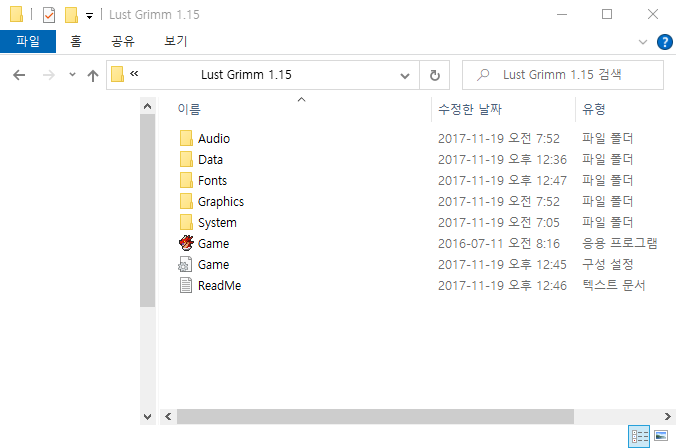
Task: Click the Refresh button beside address bar
Action: (434, 75)
